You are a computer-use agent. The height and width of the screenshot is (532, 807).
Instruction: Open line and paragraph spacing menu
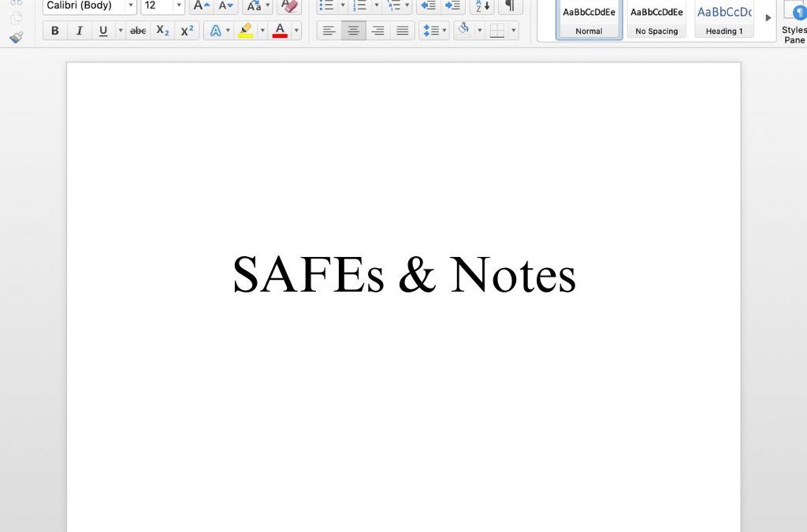coord(434,31)
